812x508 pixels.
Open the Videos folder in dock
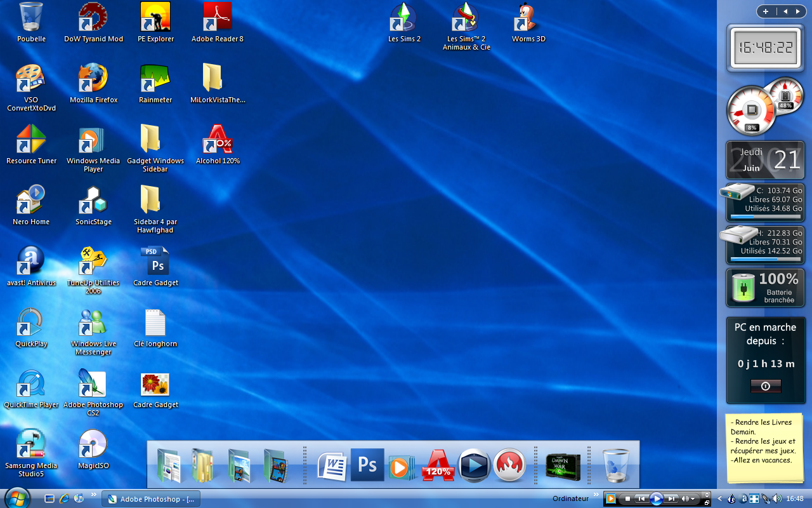pyautogui.click(x=275, y=465)
